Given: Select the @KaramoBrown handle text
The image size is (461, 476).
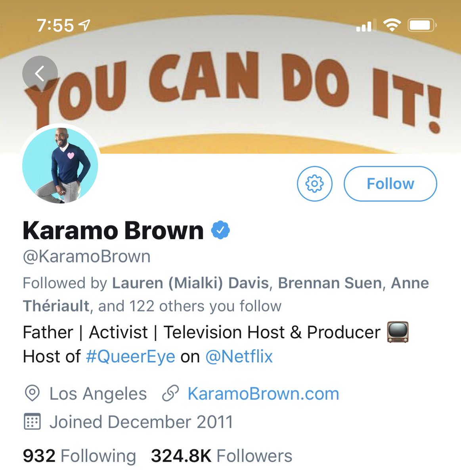Looking at the screenshot, I should click(x=86, y=257).
